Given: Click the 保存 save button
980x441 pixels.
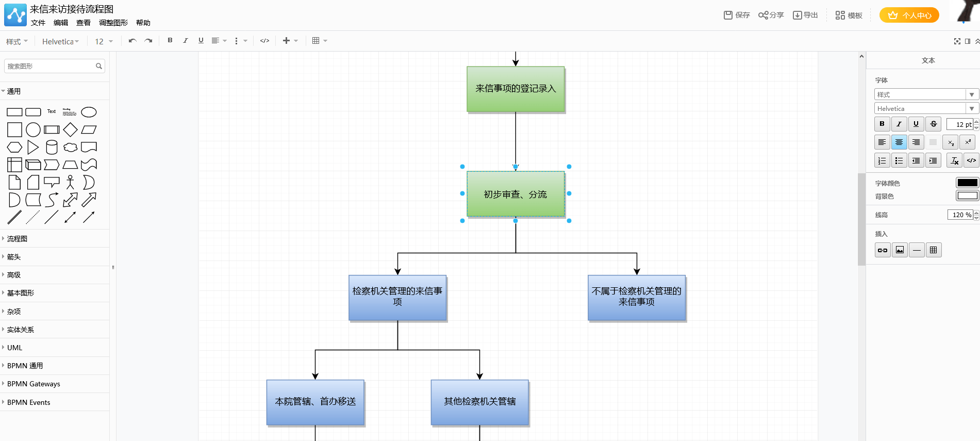Looking at the screenshot, I should pos(737,15).
